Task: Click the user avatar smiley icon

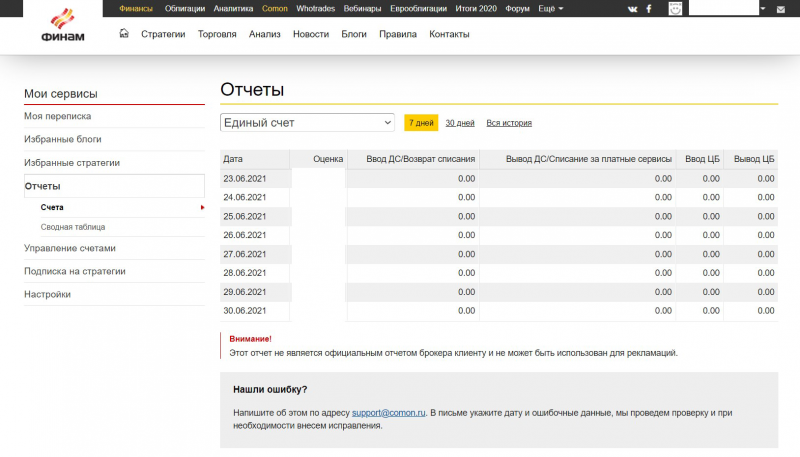Action: point(677,8)
